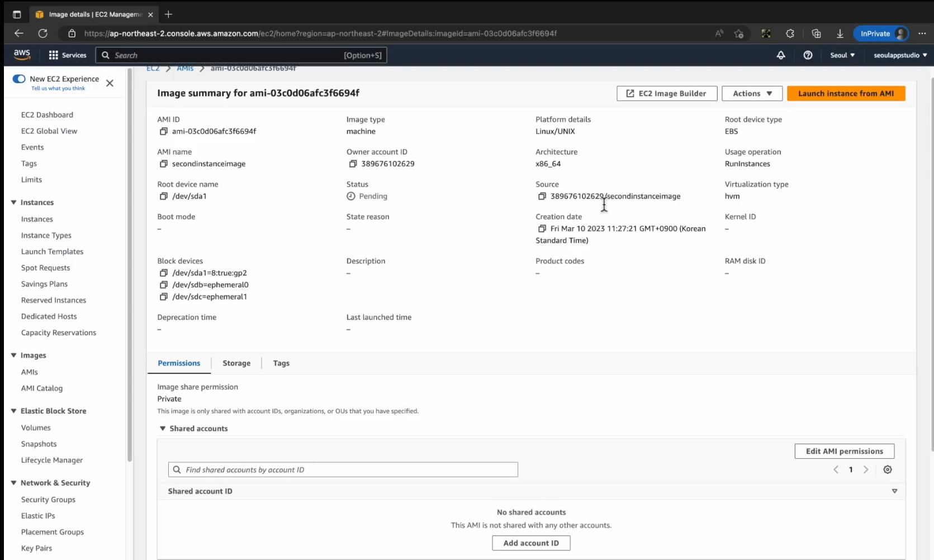Switch to the Storage tab
Screen dimensions: 934x560
[x=236, y=363]
